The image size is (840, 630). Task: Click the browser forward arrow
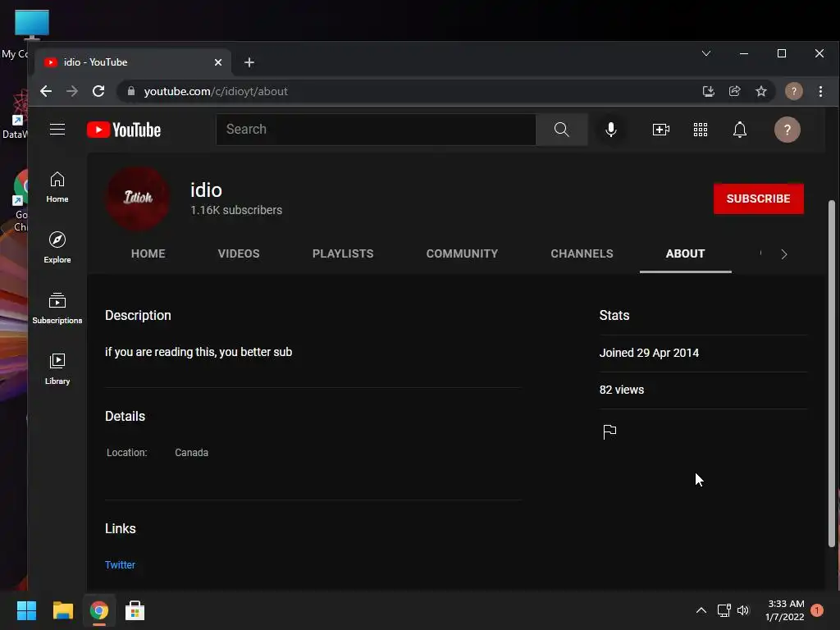(x=72, y=91)
